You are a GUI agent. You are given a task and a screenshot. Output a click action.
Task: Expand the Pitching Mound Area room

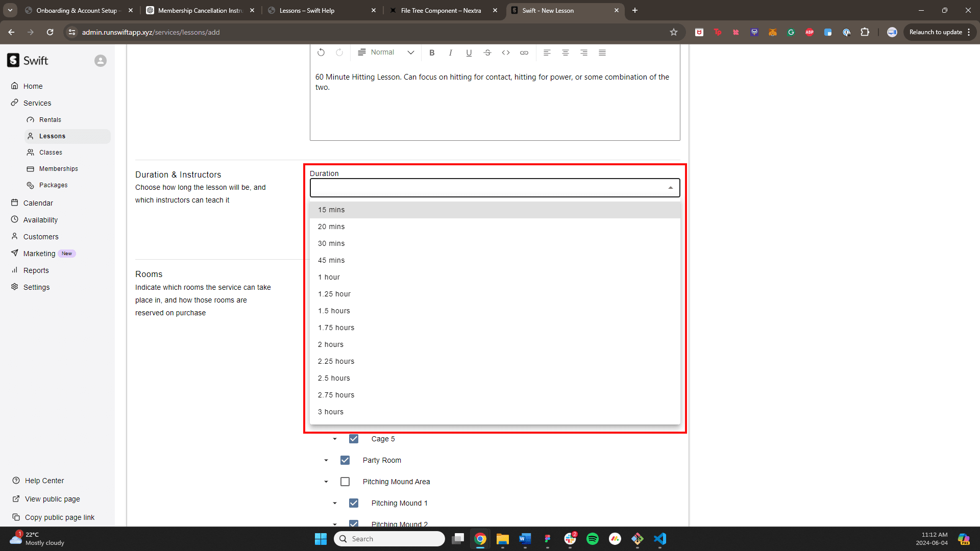pyautogui.click(x=327, y=482)
